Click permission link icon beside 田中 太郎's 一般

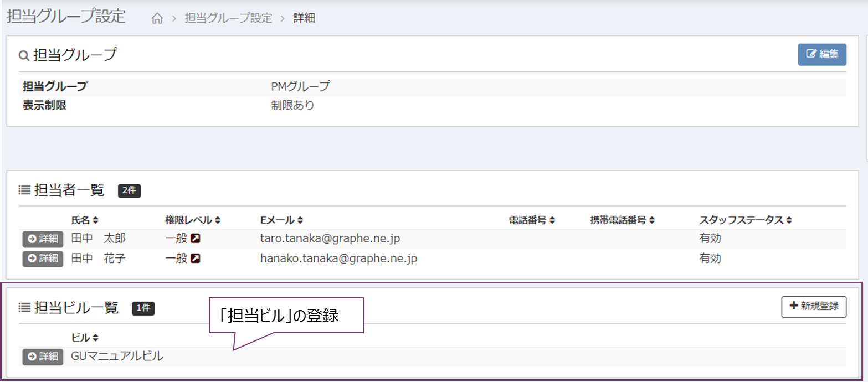(196, 239)
